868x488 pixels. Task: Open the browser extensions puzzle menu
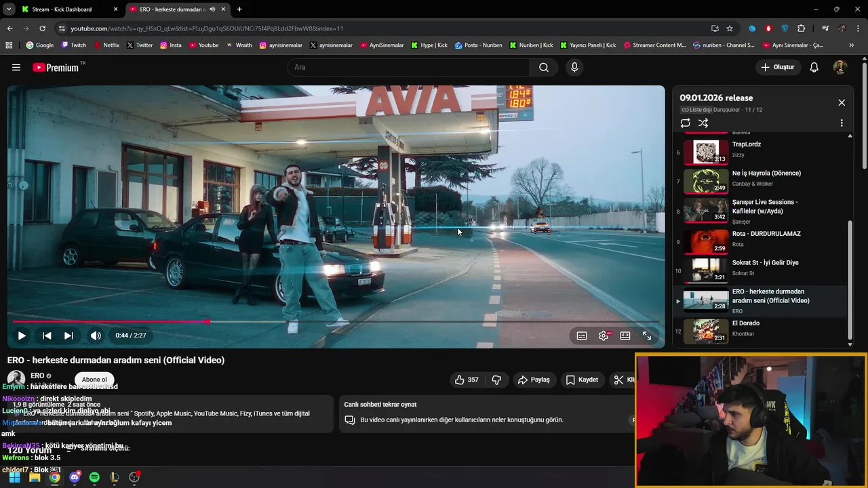(x=802, y=28)
